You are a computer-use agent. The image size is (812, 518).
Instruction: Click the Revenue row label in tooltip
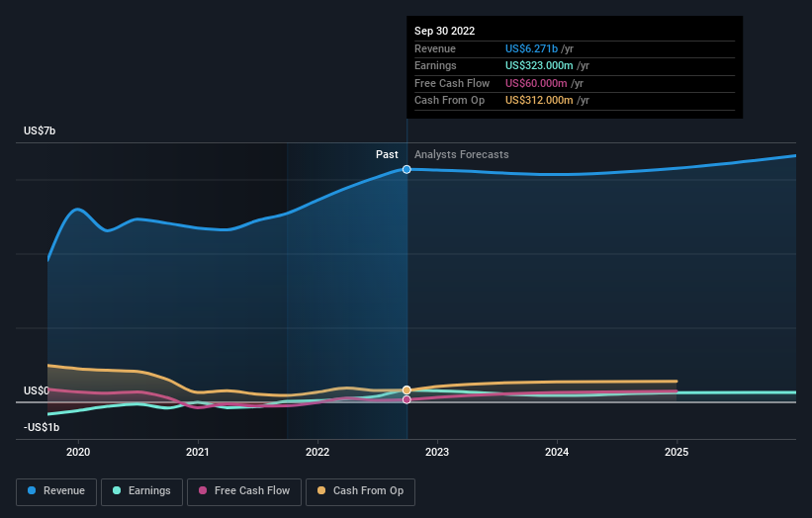coord(435,48)
